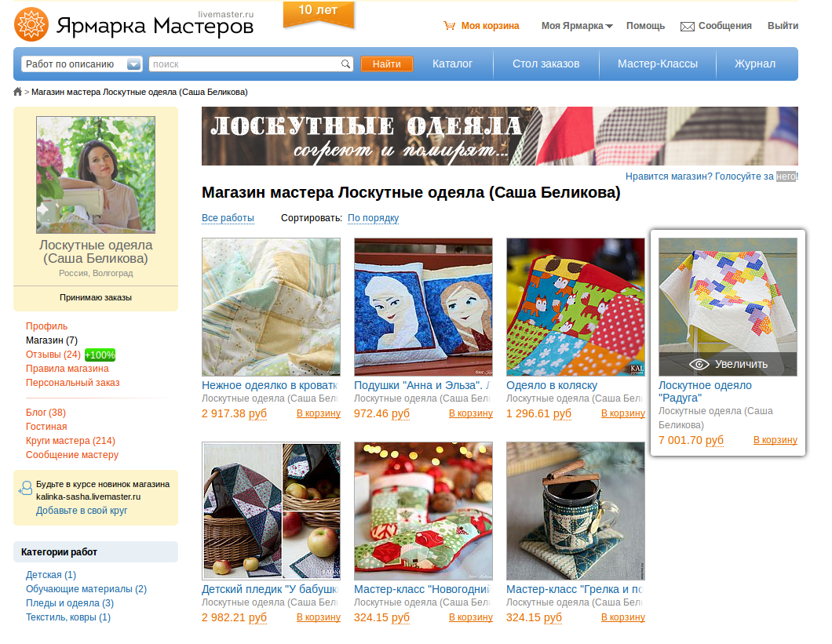Image resolution: width=832 pixels, height=644 pixels.
Task: Click the magnifier icon in search field
Action: click(x=345, y=64)
